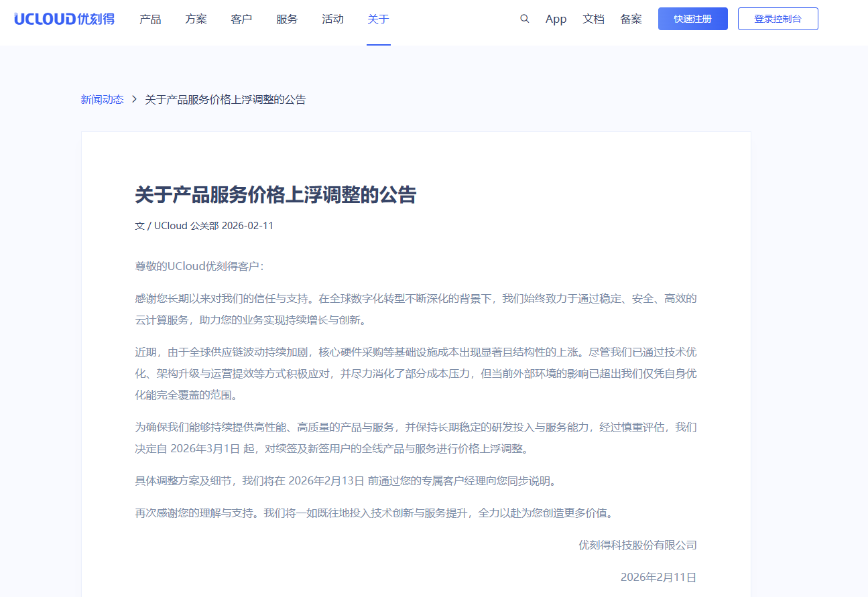Open the 客户 menu
Viewport: 868px width, 597px height.
point(241,19)
